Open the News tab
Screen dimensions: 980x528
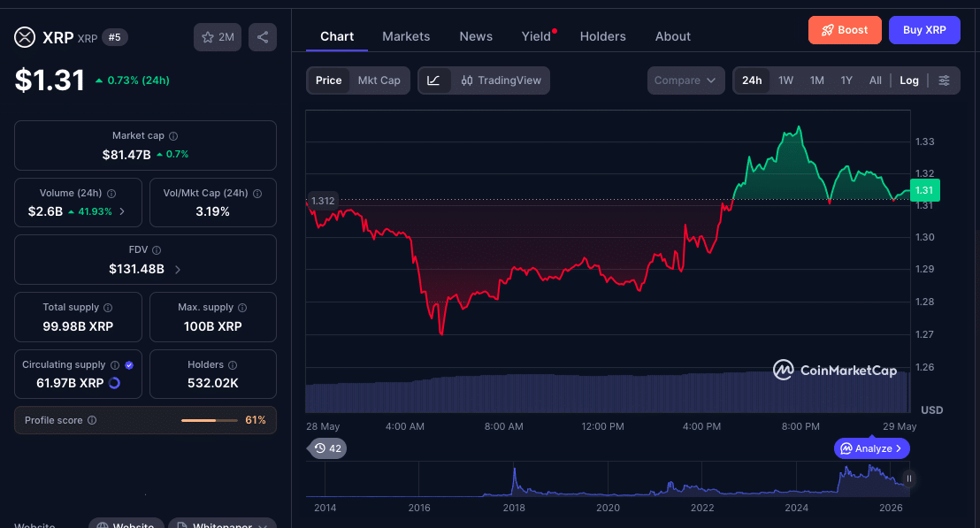pyautogui.click(x=476, y=37)
